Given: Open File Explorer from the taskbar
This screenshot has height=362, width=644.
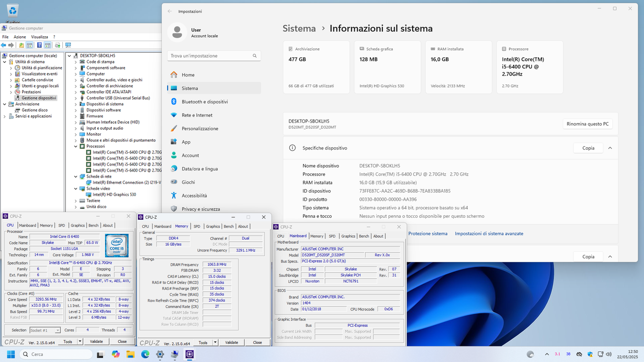Looking at the screenshot, I should pos(130,354).
